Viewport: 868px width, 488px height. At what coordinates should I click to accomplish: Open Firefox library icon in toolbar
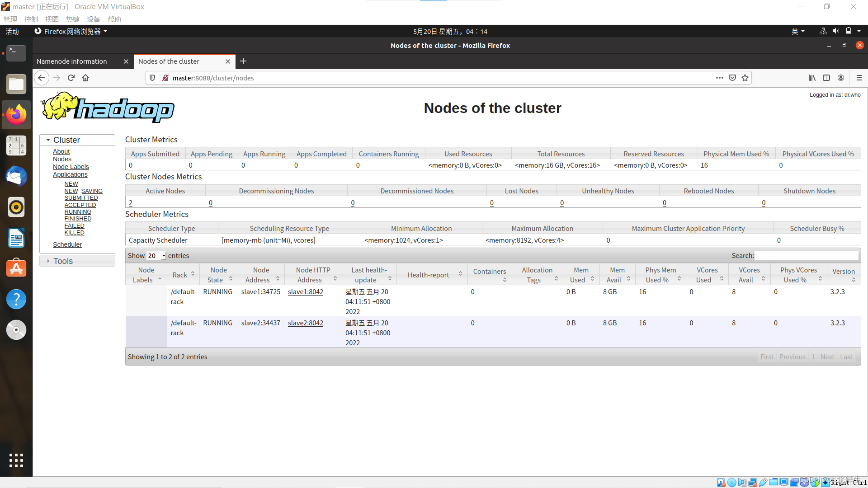click(812, 78)
